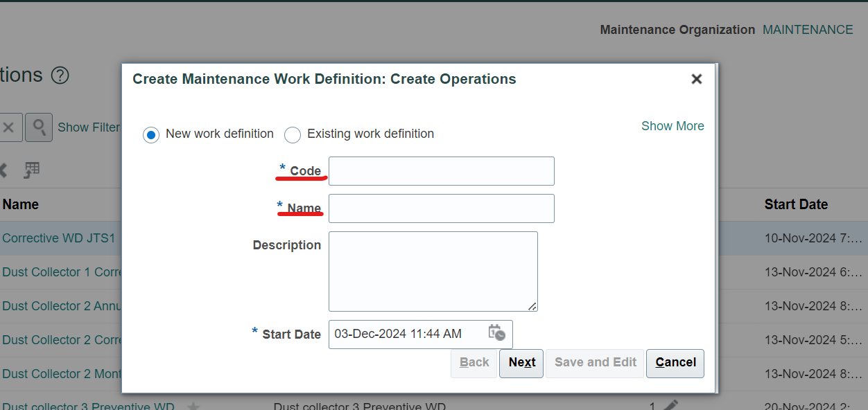Select the New work definition radio button
The height and width of the screenshot is (410, 868).
151,134
